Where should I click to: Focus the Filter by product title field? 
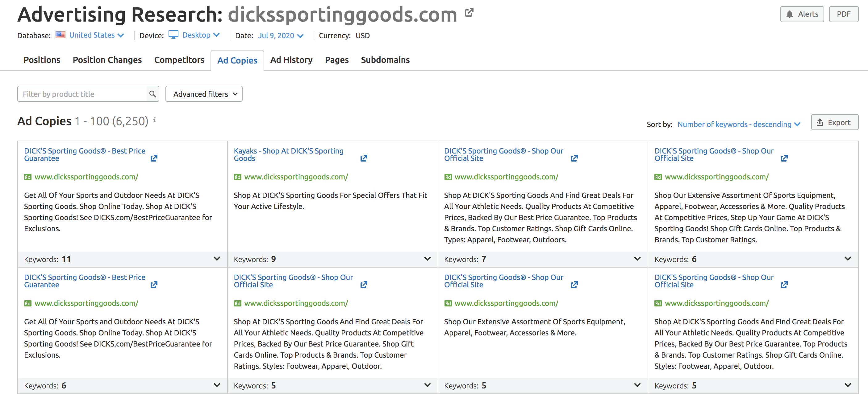pyautogui.click(x=81, y=94)
